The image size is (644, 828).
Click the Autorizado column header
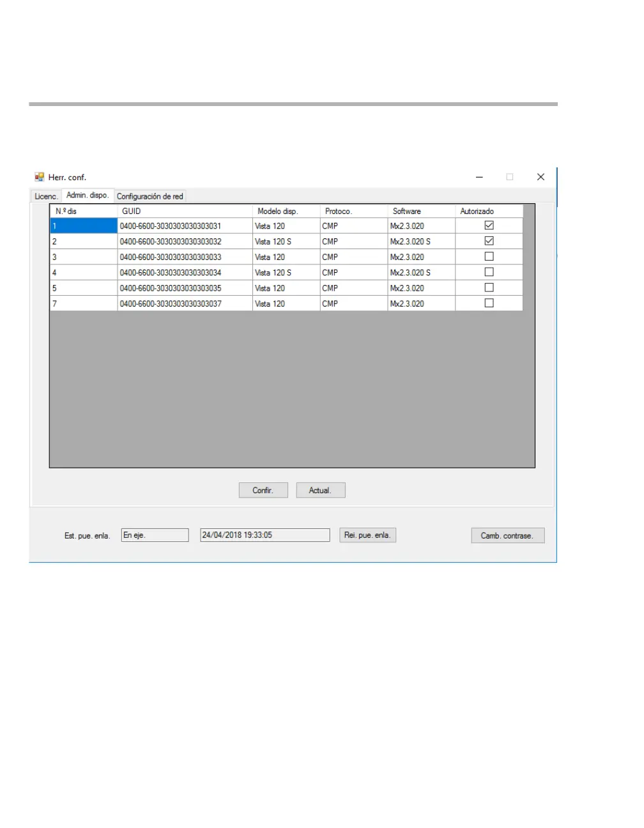pos(489,211)
